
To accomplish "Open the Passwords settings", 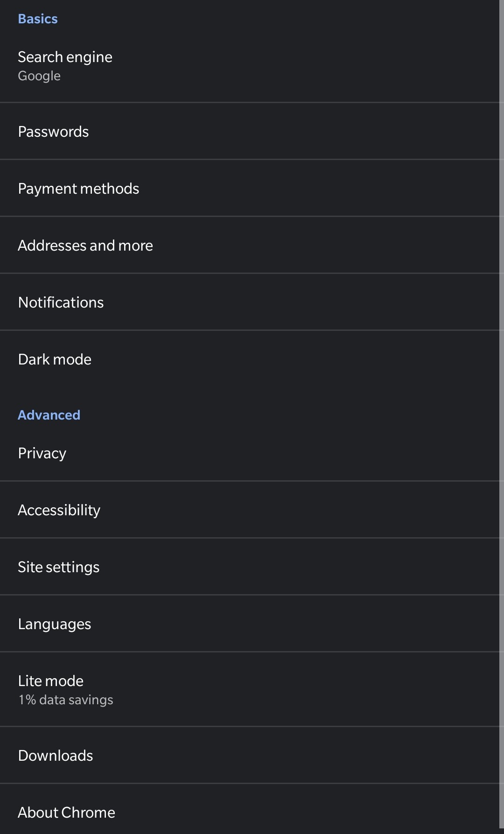I will pos(250,131).
